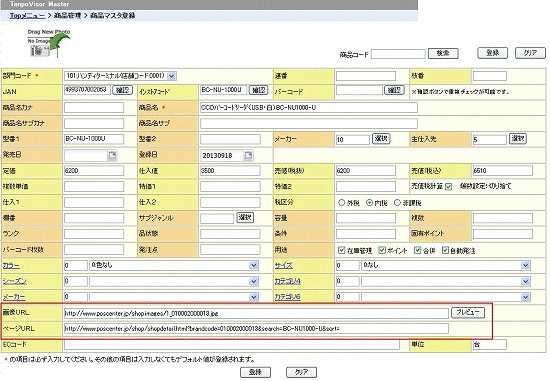
Task: Go to Topメニュー breadcrumb link
Action: click(x=27, y=15)
